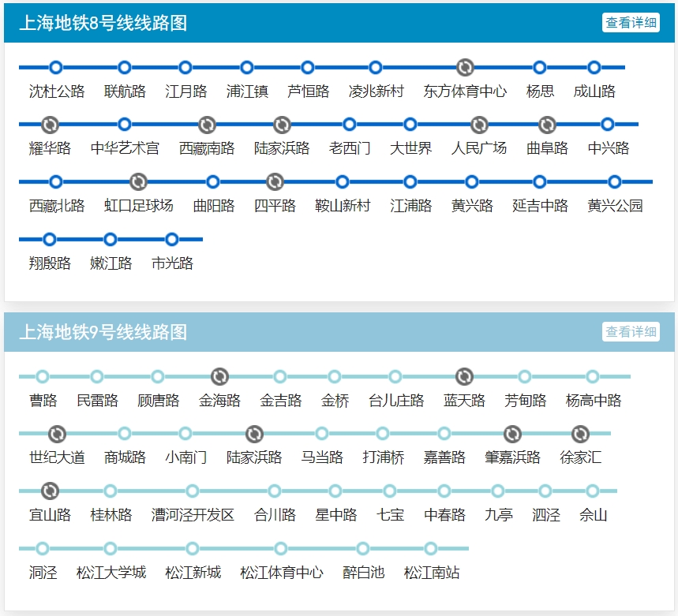Click the 中华艺术宫 station name
The height and width of the screenshot is (616, 678).
pyautogui.click(x=125, y=148)
